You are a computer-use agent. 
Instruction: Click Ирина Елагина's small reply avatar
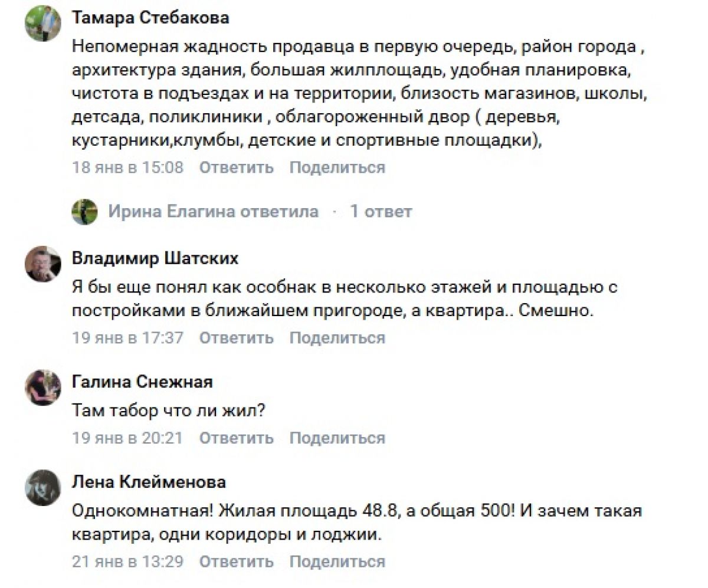84,212
